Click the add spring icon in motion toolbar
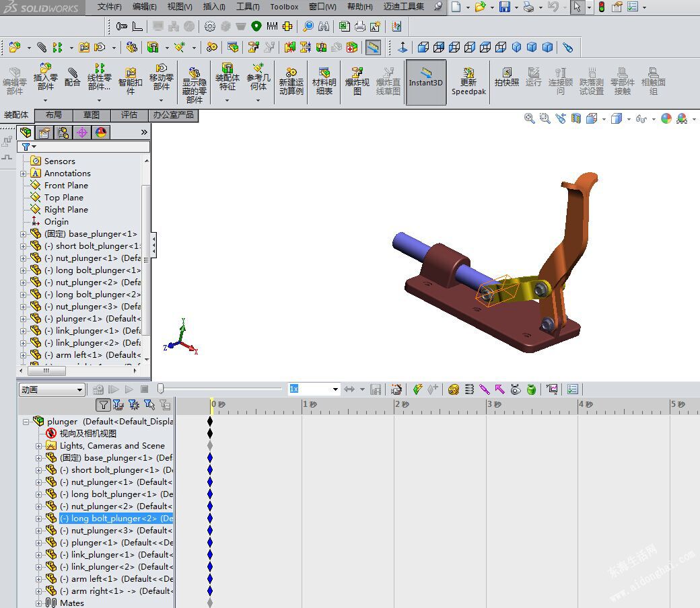Image resolution: width=700 pixels, height=608 pixels. click(x=469, y=389)
